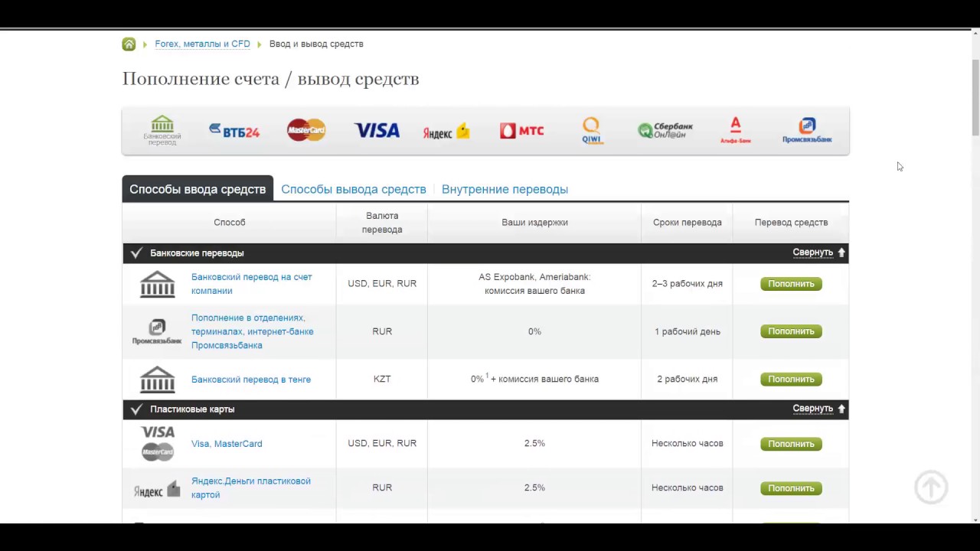The height and width of the screenshot is (551, 980).
Task: Click the 2–3 рабочих дня cell
Action: [688, 284]
